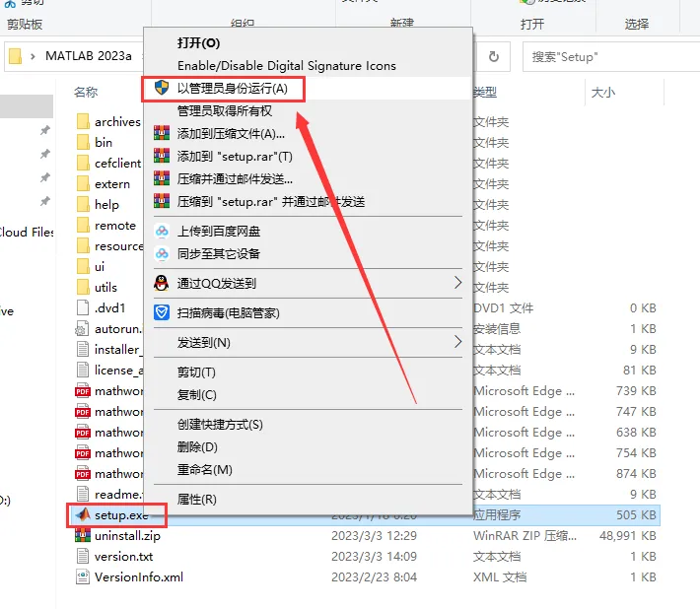
Task: Click the utils folder icon
Action: click(x=83, y=287)
